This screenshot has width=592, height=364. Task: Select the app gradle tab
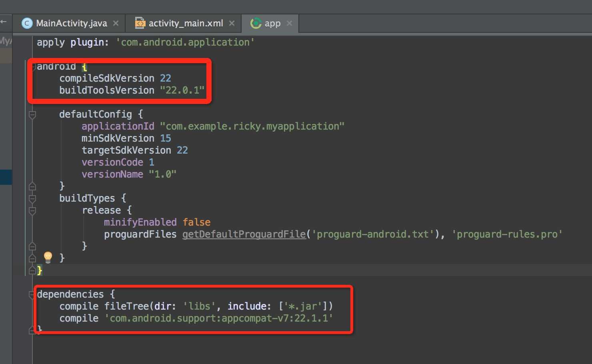(270, 23)
